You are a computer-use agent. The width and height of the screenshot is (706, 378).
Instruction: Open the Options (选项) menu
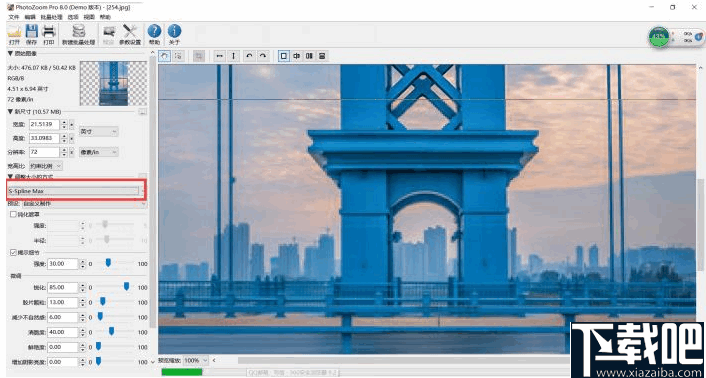(x=73, y=17)
